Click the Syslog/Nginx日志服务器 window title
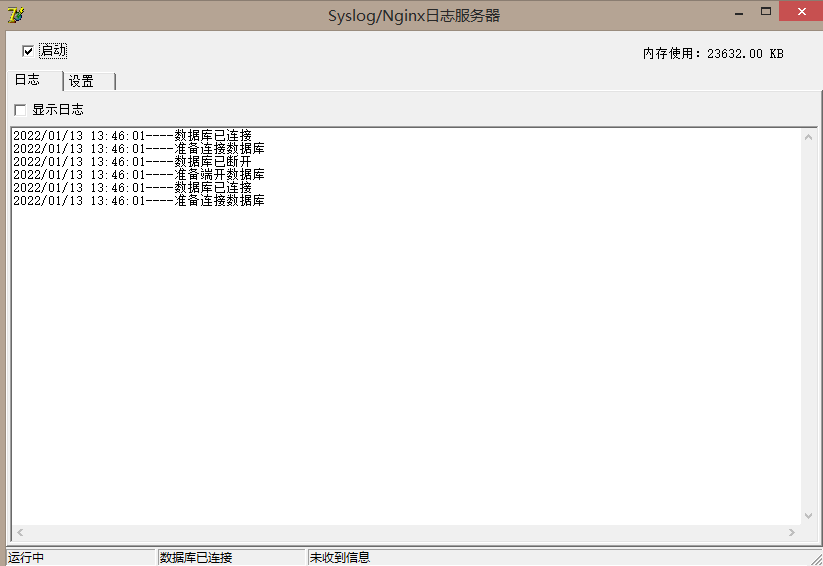This screenshot has width=823, height=566. point(414,16)
